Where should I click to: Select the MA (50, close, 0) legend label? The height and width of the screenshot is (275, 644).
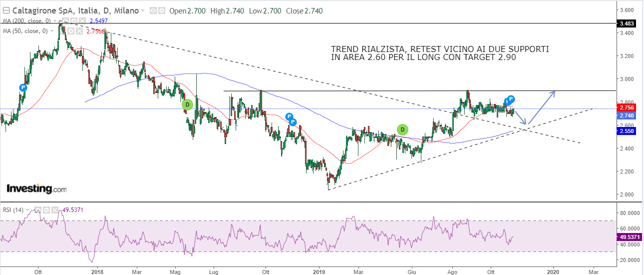point(25,31)
